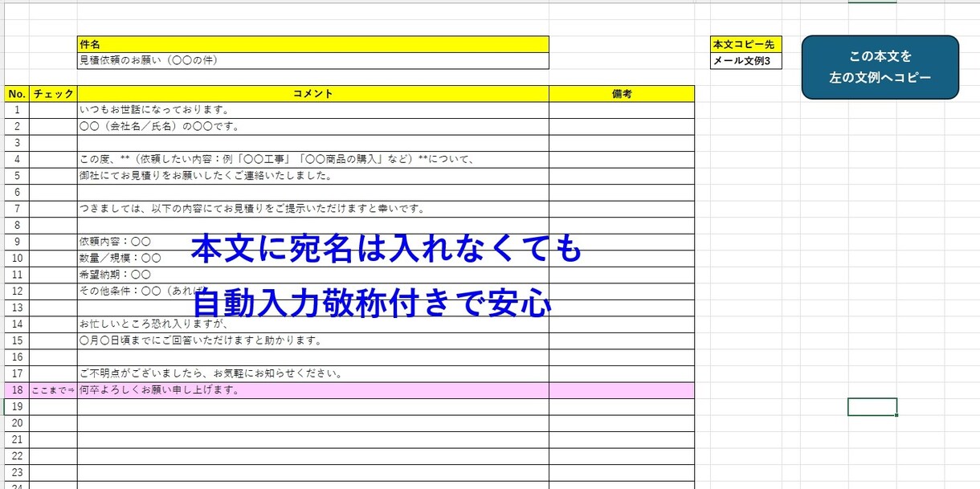Image resolution: width=980 pixels, height=489 pixels.
Task: Select the No. cell showing 18
Action: [17, 390]
